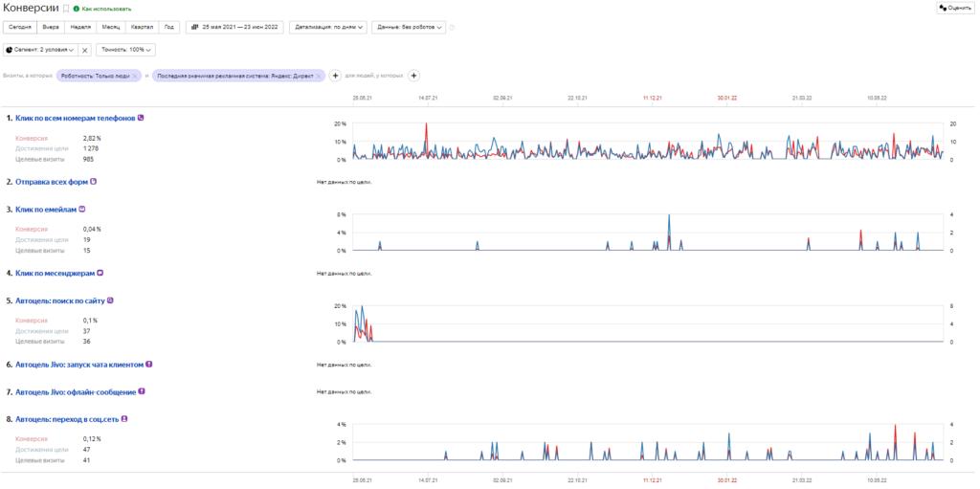Open goal Автоцель: переход в соц.сеть
980x489 pixels.
(x=67, y=419)
